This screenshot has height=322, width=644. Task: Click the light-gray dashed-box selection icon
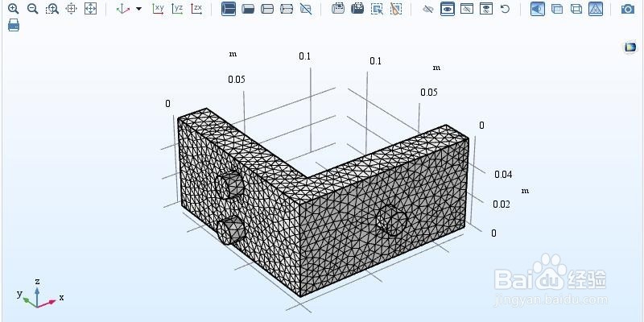pos(338,9)
